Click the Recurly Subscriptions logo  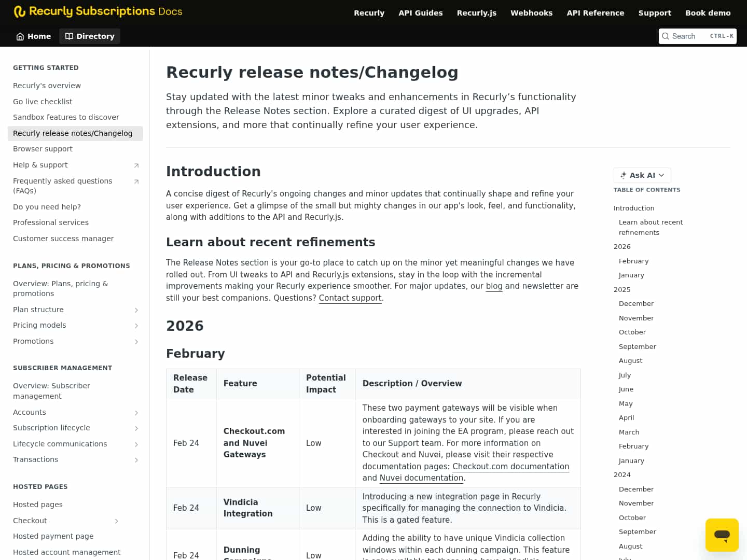98,11
